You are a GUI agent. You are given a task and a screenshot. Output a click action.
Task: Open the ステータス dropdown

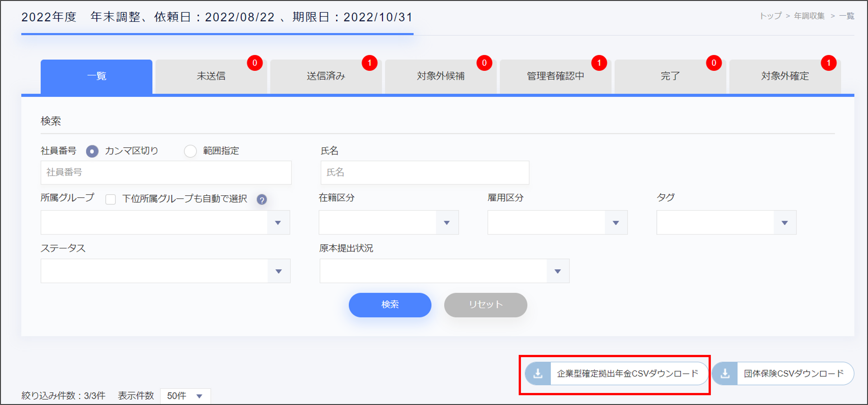coord(279,271)
